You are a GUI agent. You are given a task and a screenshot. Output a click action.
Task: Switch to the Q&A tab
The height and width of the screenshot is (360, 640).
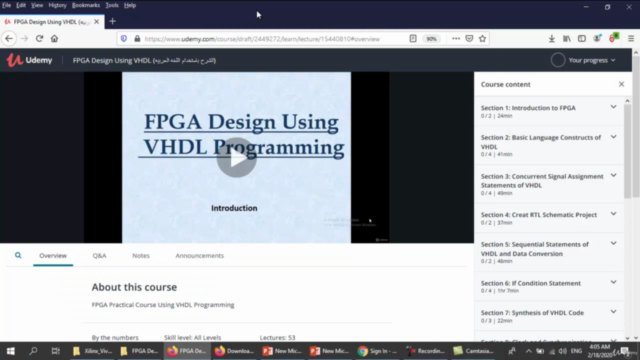(x=99, y=256)
